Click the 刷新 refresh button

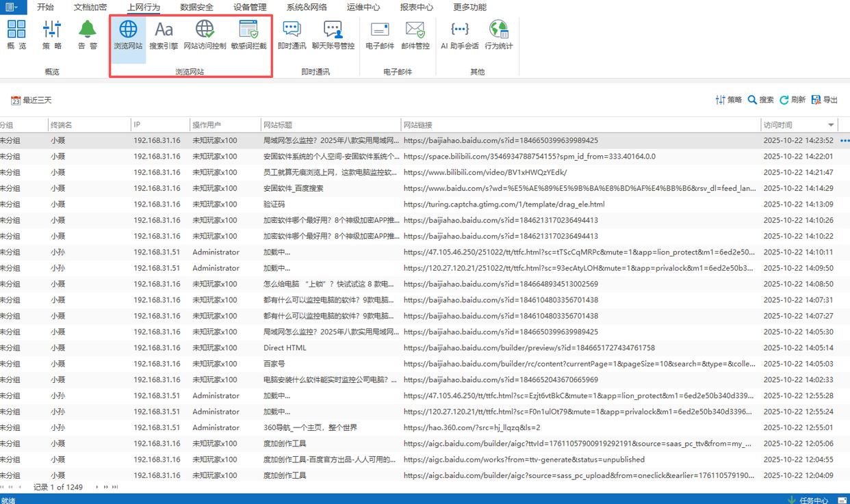(792, 100)
